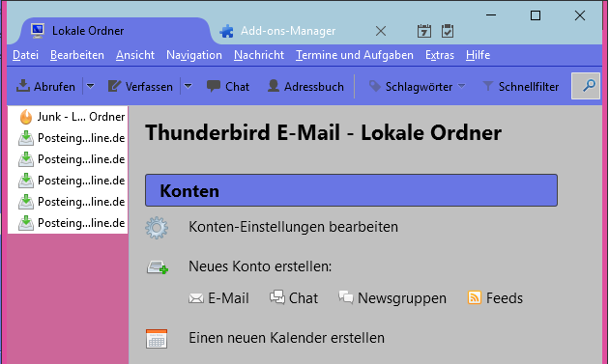Create a new E-Mail account

pos(218,298)
